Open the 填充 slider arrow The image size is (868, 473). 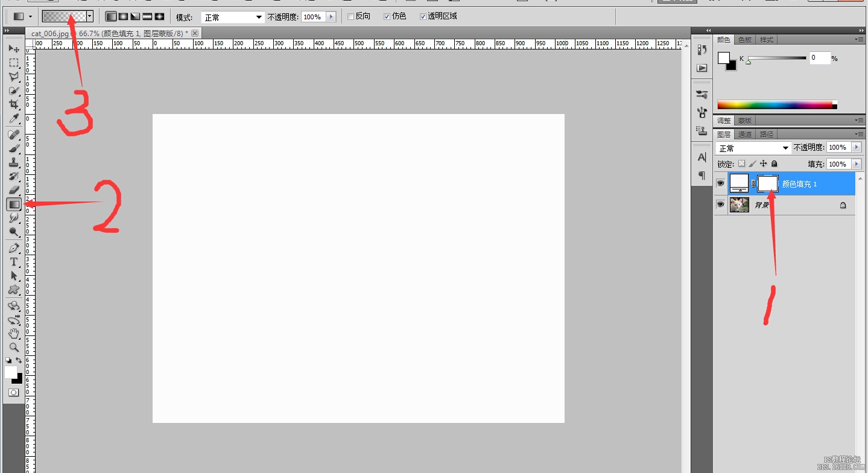[x=857, y=164]
